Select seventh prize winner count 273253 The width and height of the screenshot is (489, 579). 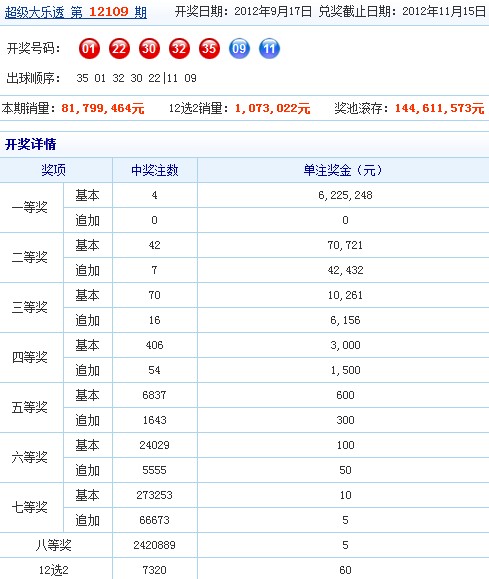pos(154,495)
